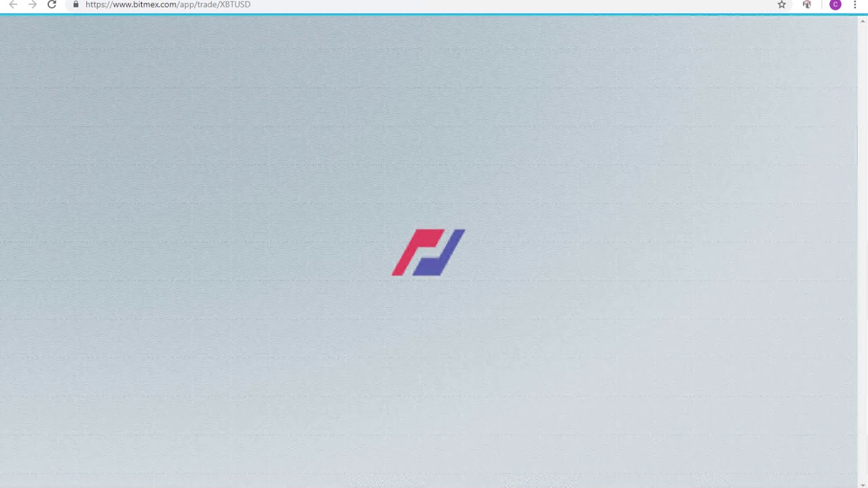Reload the BitMEX trading page

click(52, 5)
